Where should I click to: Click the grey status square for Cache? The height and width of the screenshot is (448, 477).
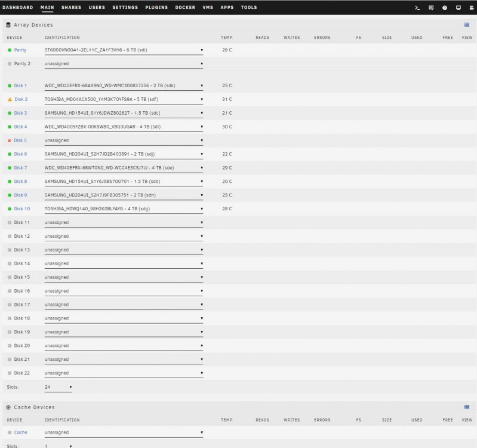click(10, 432)
